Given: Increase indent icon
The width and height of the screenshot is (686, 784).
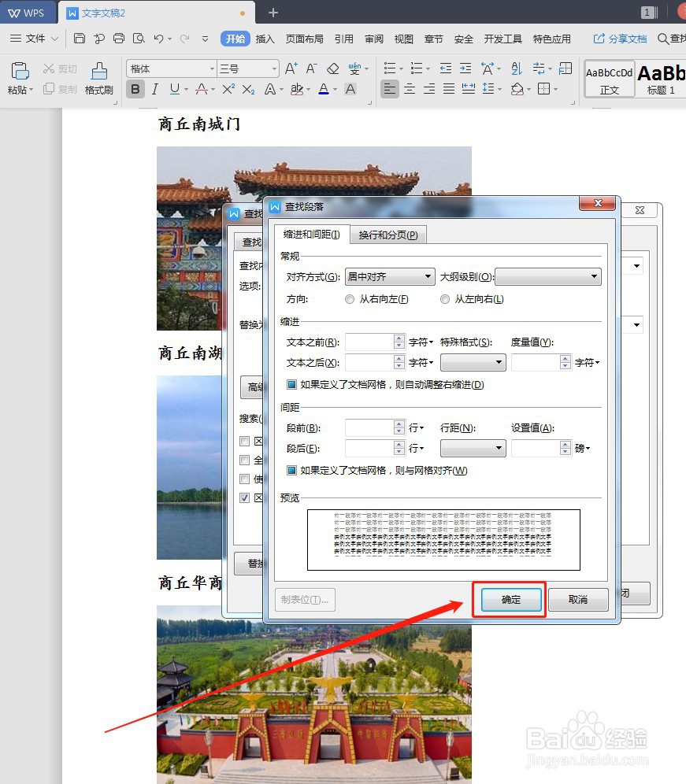Looking at the screenshot, I should tap(465, 68).
